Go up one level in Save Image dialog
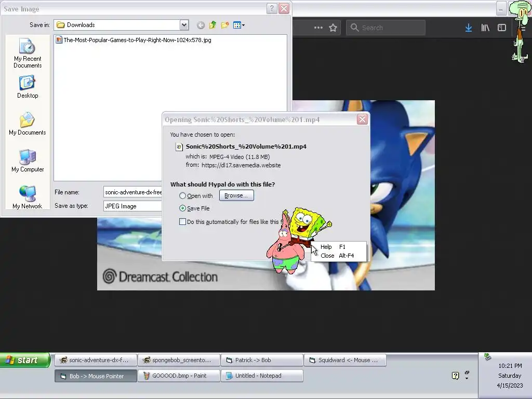532x399 pixels. click(212, 25)
